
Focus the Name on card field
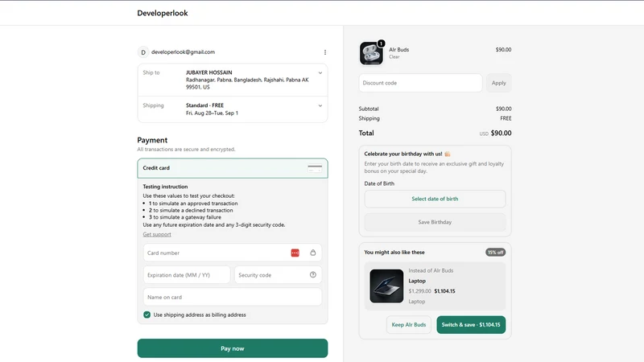[x=233, y=297]
